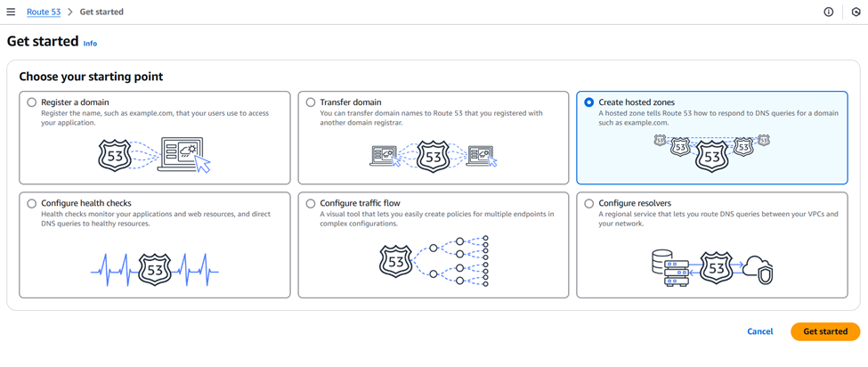Viewport: 868px width, 367px height.
Task: Click the description starting 'You can transfer domain names'
Action: coord(432,118)
